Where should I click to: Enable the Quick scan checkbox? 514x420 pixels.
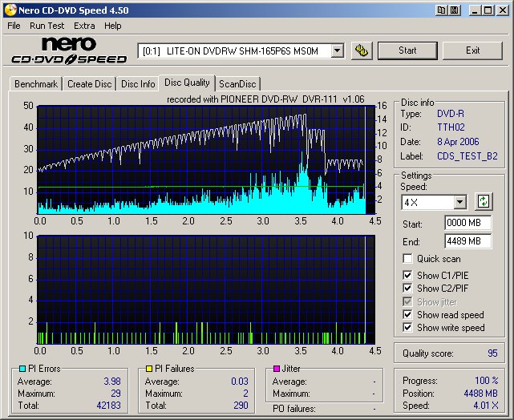(x=407, y=258)
